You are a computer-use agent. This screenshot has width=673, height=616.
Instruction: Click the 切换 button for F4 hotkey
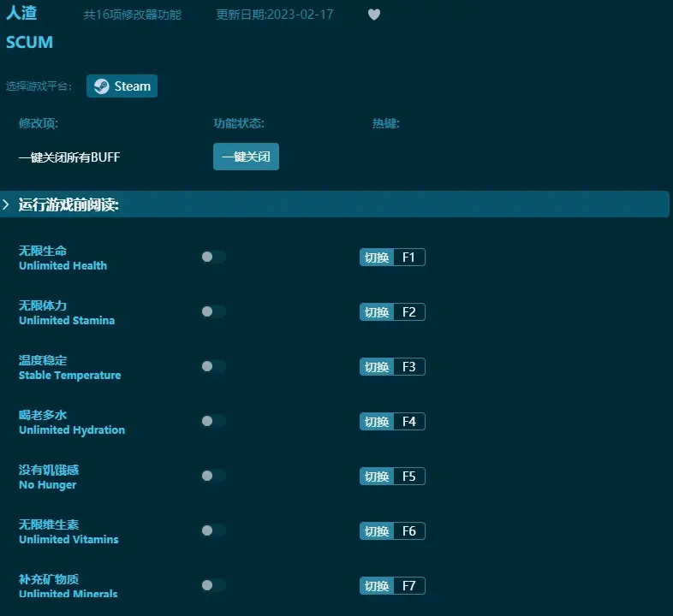pyautogui.click(x=377, y=422)
